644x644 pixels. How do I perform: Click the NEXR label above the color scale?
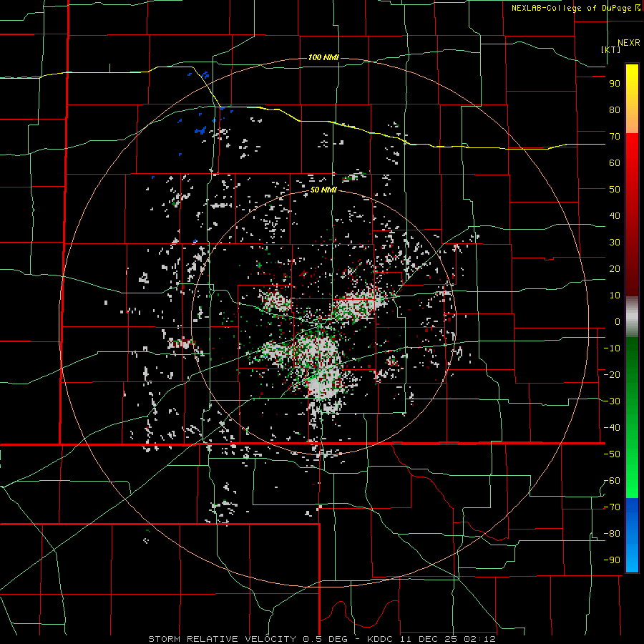[x=629, y=43]
